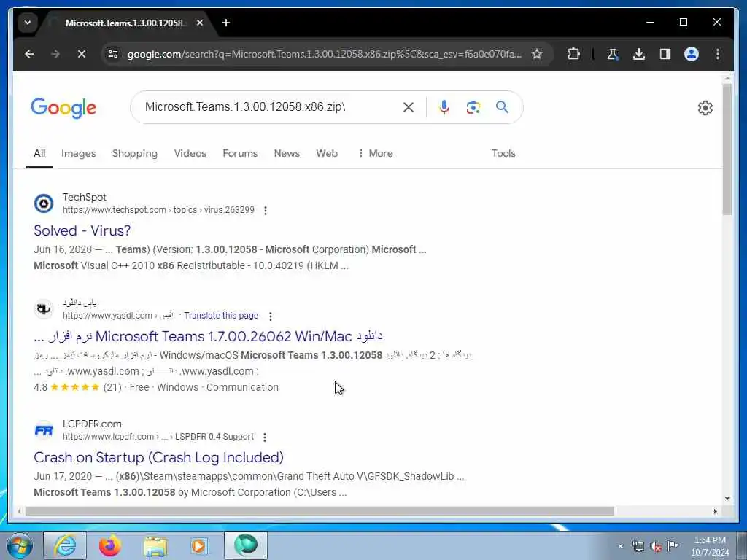The height and width of the screenshot is (560, 747).
Task: Expand the More search filters
Action: [x=376, y=153]
